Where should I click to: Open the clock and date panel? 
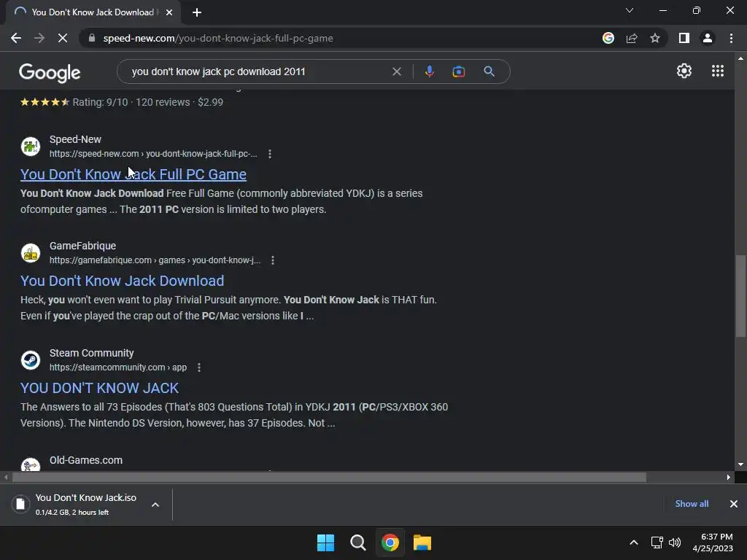(713, 542)
